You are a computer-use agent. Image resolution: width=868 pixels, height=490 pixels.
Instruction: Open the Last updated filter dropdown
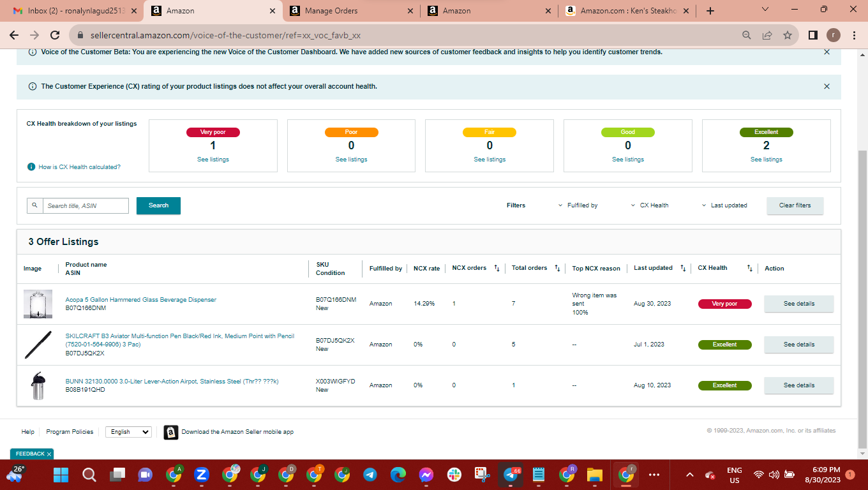tap(724, 205)
